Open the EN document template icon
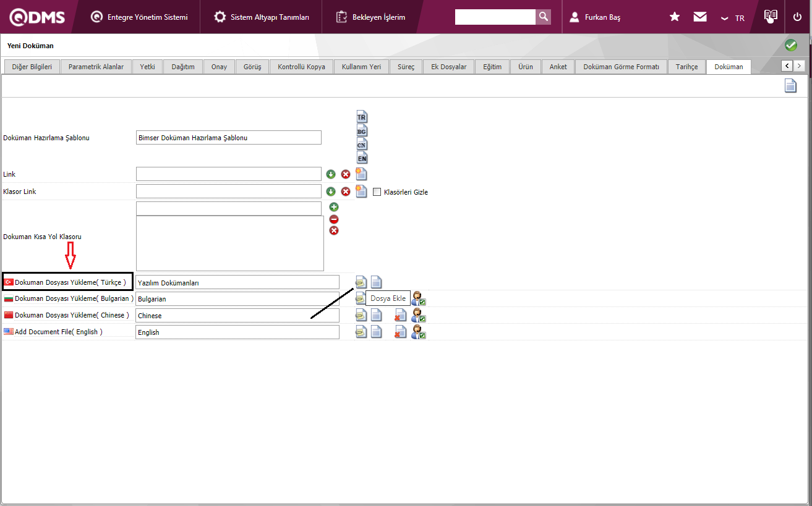Screen dimensions: 812x506 (x=362, y=158)
